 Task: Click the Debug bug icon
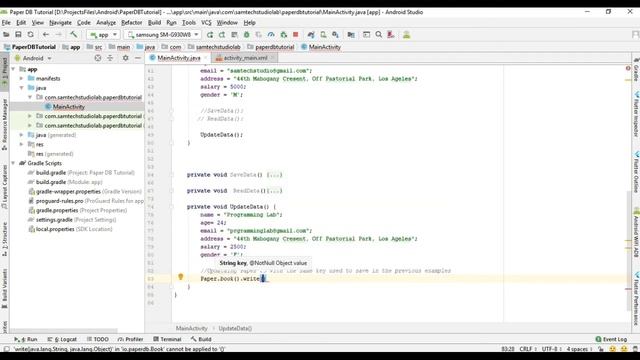pyautogui.click(x=247, y=35)
